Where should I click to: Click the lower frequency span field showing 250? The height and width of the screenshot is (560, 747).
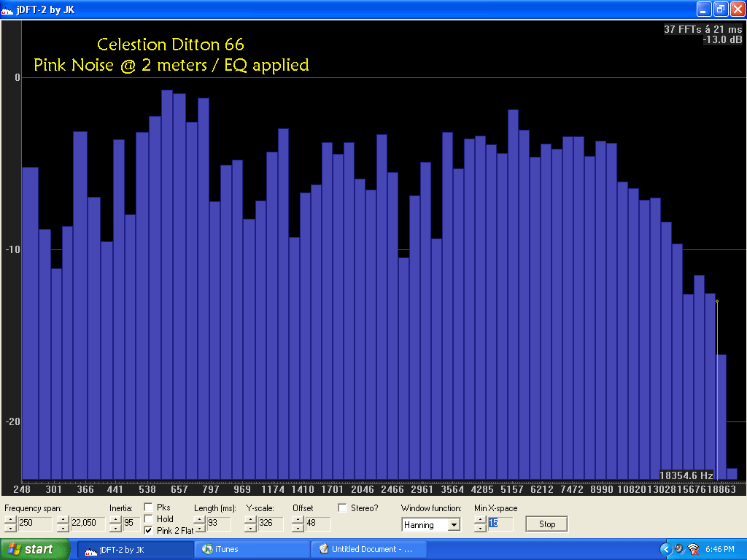(x=34, y=524)
